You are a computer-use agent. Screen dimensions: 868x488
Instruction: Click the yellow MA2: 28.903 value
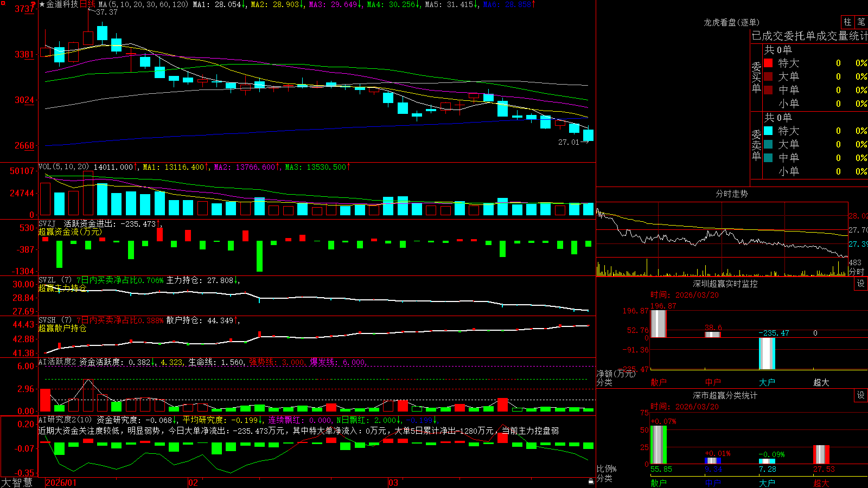[x=278, y=4]
